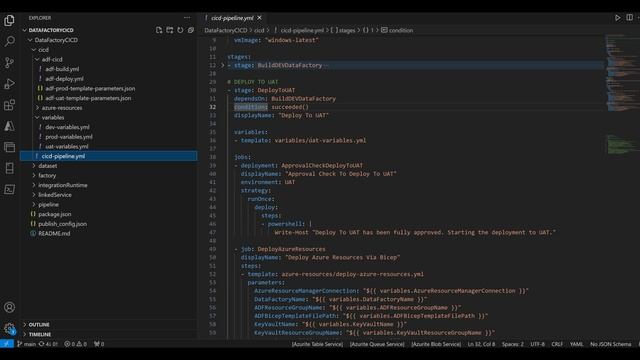
Task: Click DataFactoryCICD in the breadcrumb
Action: [226, 30]
